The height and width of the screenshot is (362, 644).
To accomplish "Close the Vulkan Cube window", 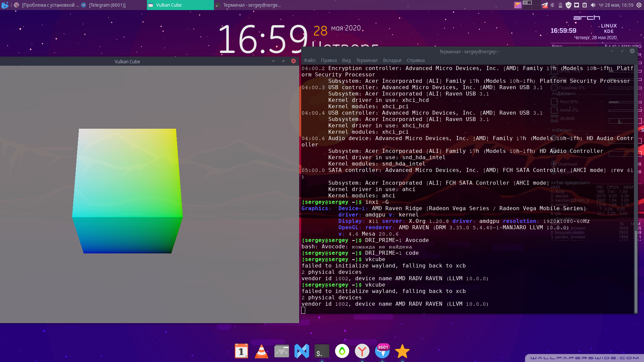I will pyautogui.click(x=293, y=61).
